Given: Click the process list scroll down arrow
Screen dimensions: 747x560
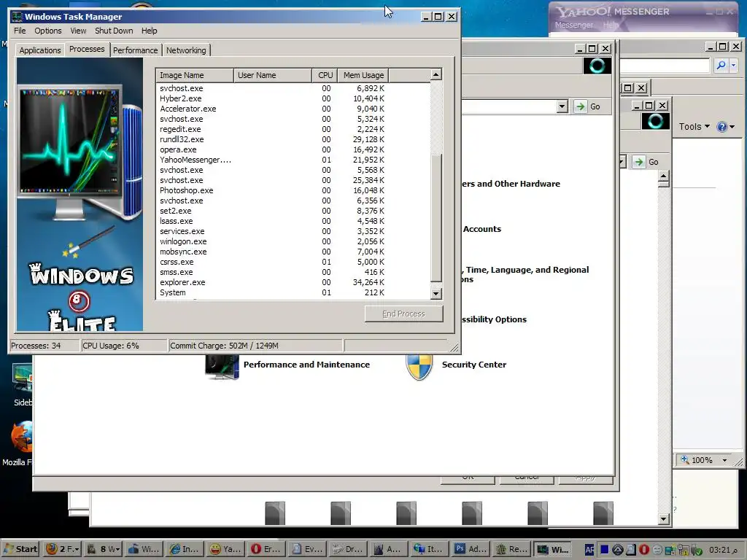Looking at the screenshot, I should coord(436,293).
